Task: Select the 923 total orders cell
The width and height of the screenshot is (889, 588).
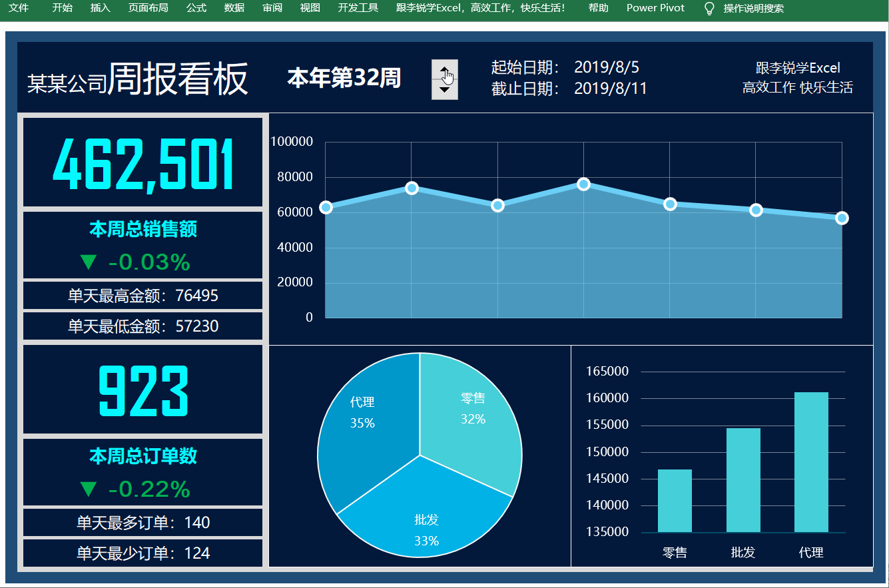Action: [x=143, y=390]
